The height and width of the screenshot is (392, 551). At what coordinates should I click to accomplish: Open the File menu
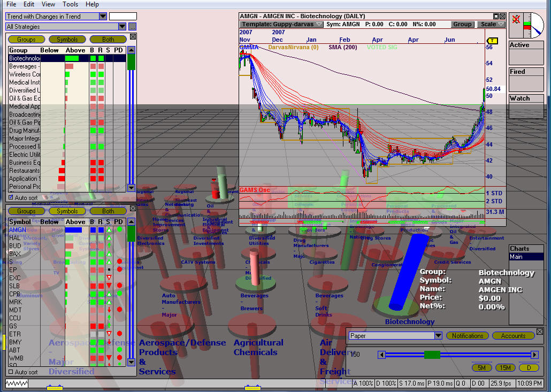tap(11, 4)
